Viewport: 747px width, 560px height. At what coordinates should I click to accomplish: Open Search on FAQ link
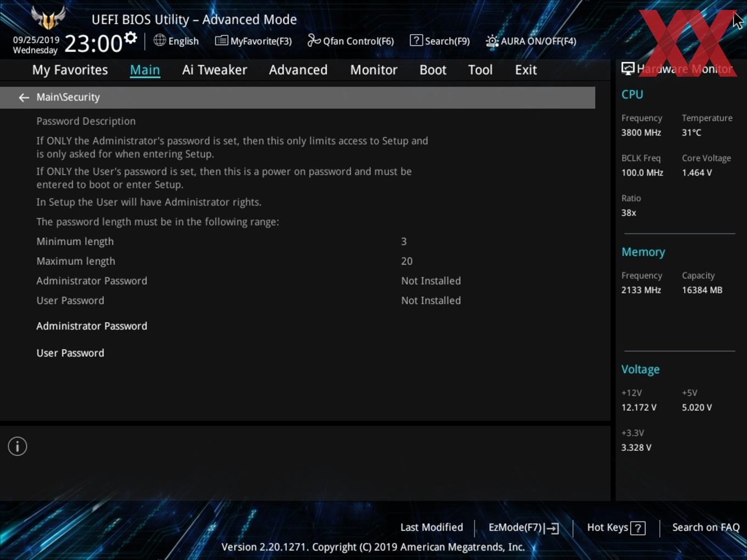[706, 528]
